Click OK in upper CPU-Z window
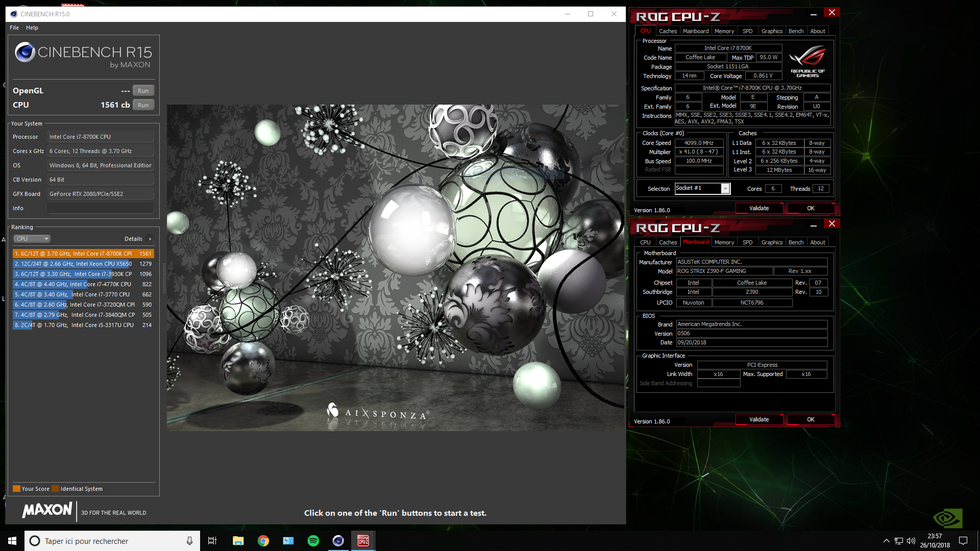 point(811,208)
